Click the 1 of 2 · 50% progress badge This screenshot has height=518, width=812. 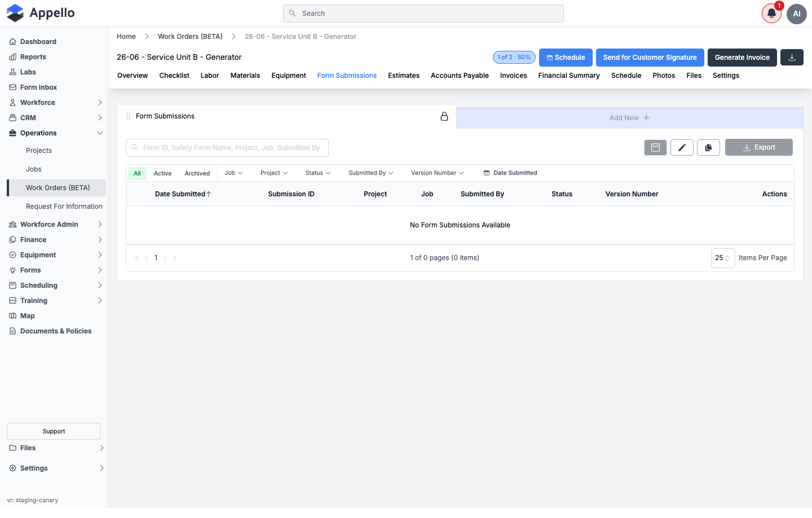[x=514, y=58]
